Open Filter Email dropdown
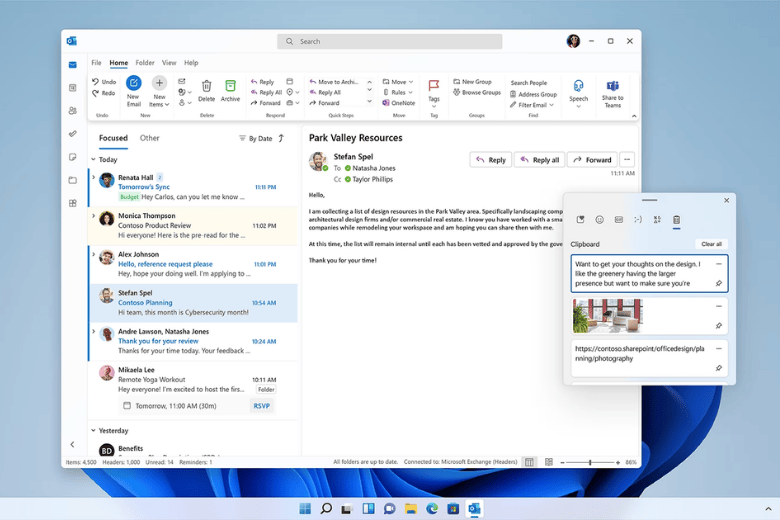780x520 pixels. (x=532, y=105)
